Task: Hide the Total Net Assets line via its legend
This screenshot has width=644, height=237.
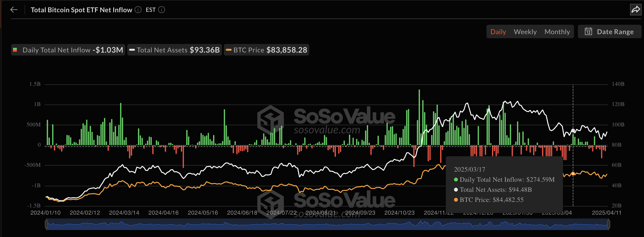Action: pyautogui.click(x=175, y=50)
